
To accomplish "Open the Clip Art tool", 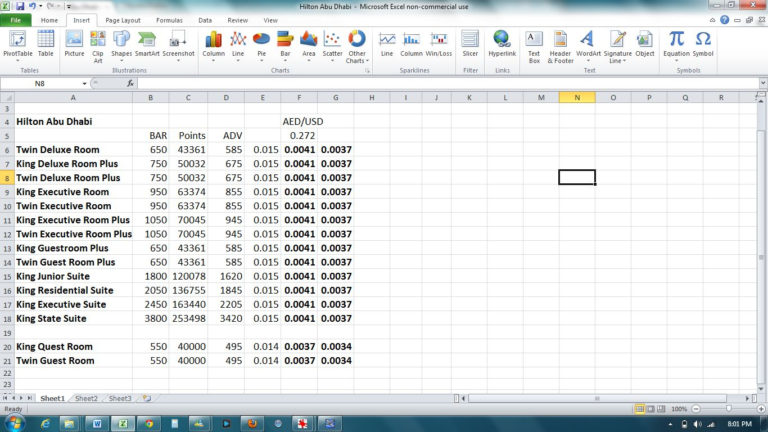I will 98,44.
